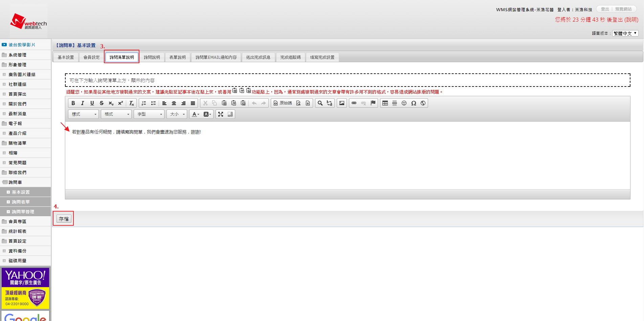Center align the text
Image resolution: width=644 pixels, height=321 pixels.
(174, 103)
